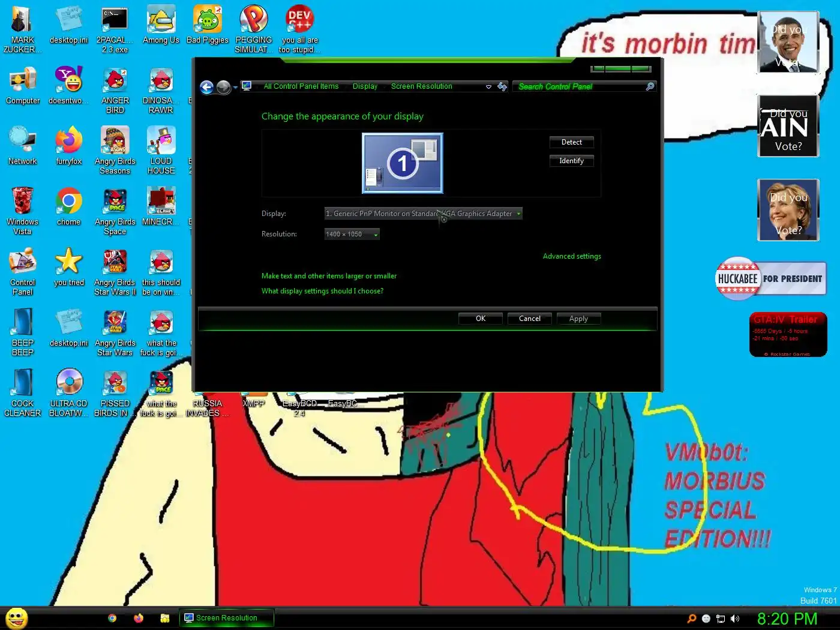Open the DINOSA RAWR icon
Viewport: 840px width, 630px height.
coord(161,90)
